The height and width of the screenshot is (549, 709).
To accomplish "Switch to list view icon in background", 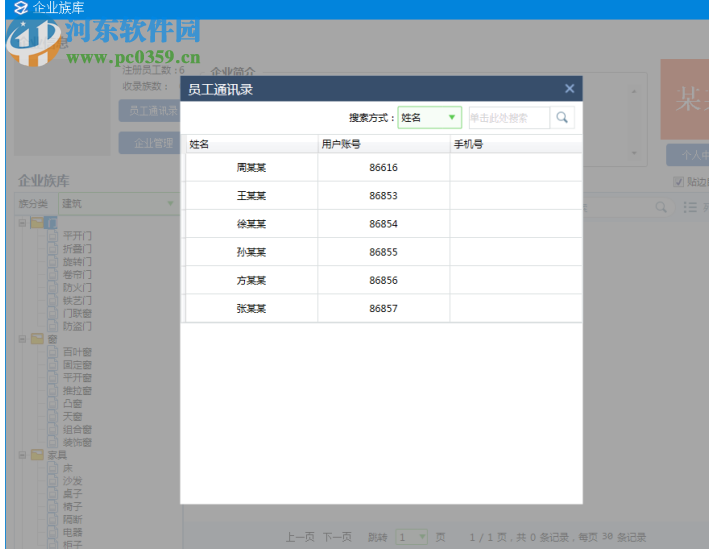I will (690, 207).
